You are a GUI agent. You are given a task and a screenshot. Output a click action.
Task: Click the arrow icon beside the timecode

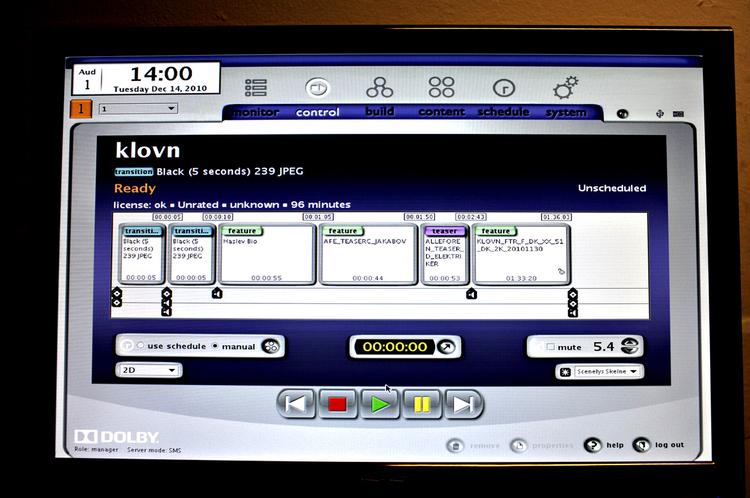(x=446, y=347)
